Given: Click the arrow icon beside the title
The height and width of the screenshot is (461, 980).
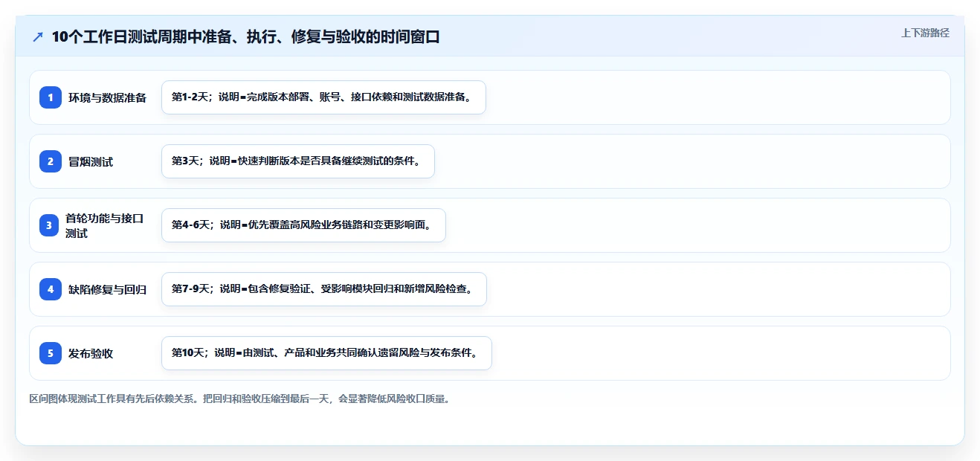Looking at the screenshot, I should (38, 37).
